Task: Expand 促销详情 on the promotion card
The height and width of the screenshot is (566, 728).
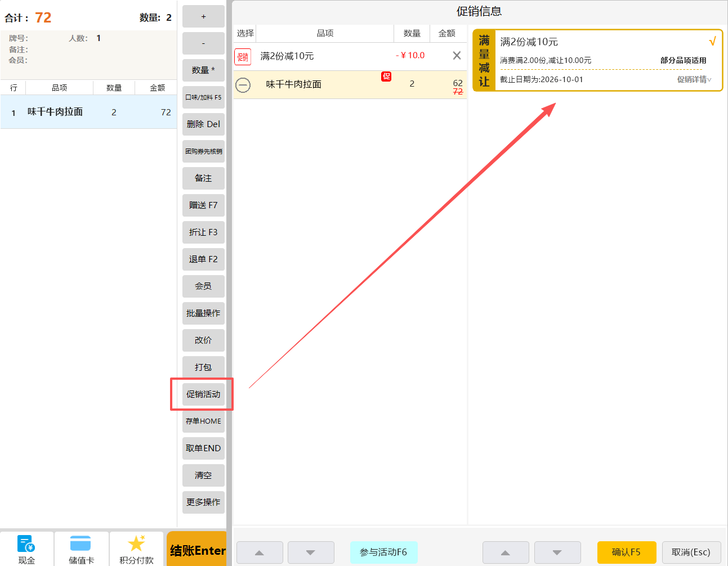Action: (x=694, y=79)
